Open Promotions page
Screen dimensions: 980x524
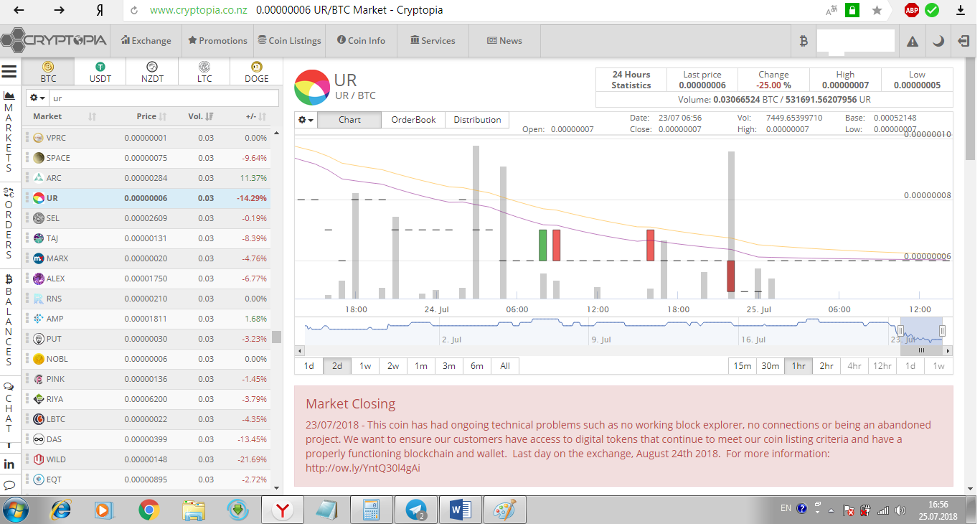coord(217,41)
